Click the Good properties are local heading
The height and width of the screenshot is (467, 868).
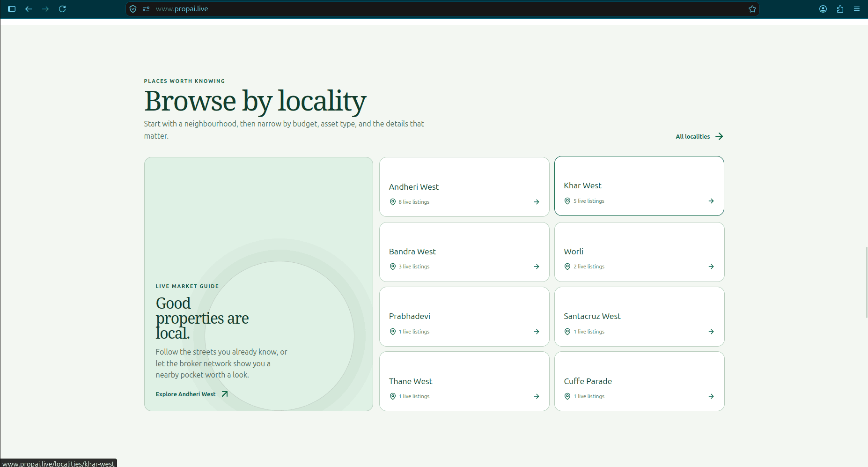click(x=202, y=318)
